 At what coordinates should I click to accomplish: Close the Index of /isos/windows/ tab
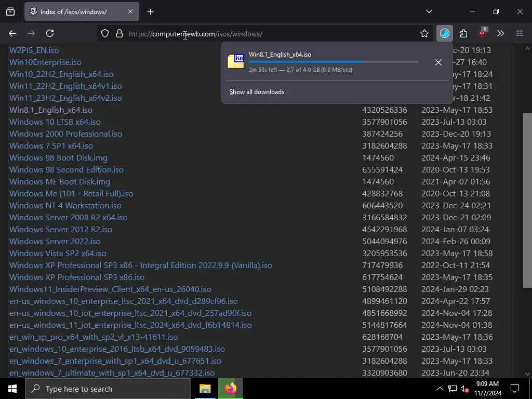[130, 11]
